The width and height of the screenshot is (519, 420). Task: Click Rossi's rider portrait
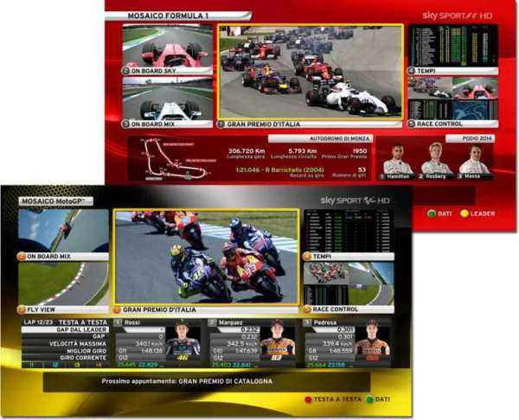183,340
